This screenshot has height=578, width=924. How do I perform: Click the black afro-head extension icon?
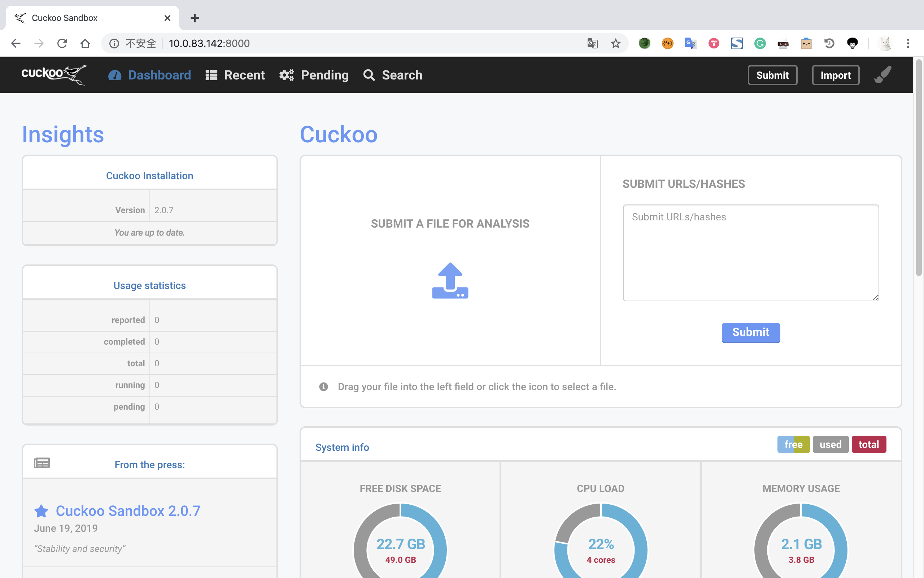click(853, 43)
